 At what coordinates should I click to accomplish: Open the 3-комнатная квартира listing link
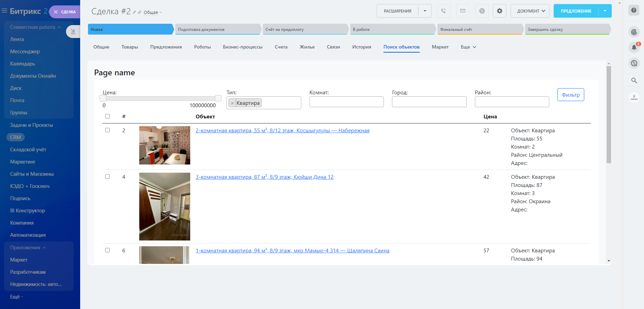[264, 177]
